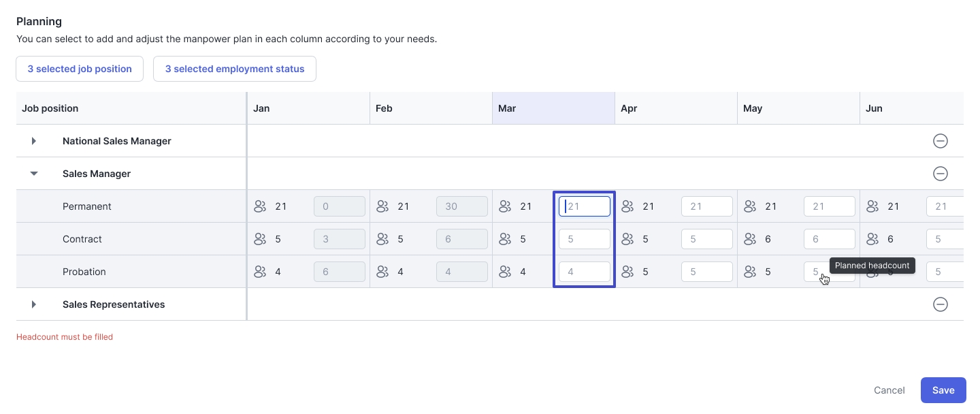
Task: Click people icon in Apr Probation cell
Action: coord(627,272)
